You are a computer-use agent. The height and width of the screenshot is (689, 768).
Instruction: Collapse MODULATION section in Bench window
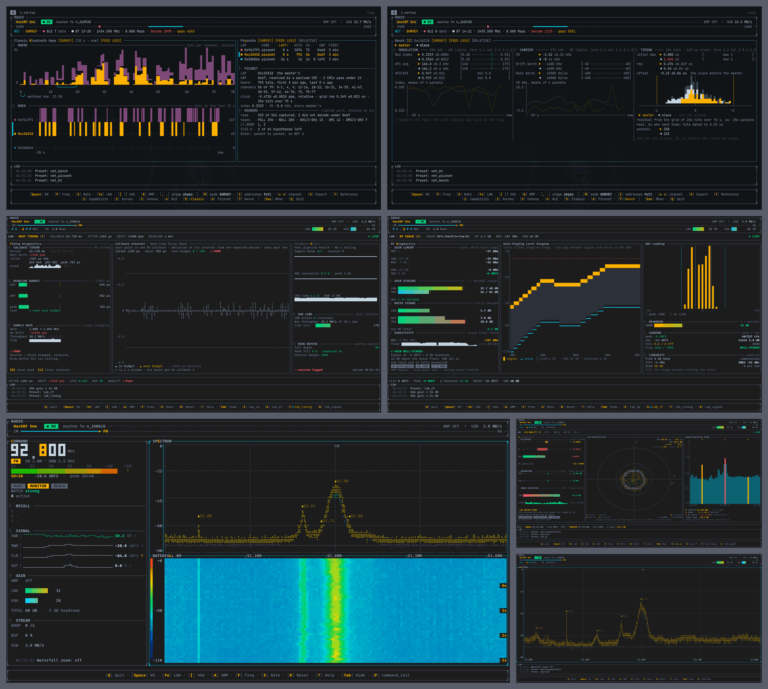point(408,50)
